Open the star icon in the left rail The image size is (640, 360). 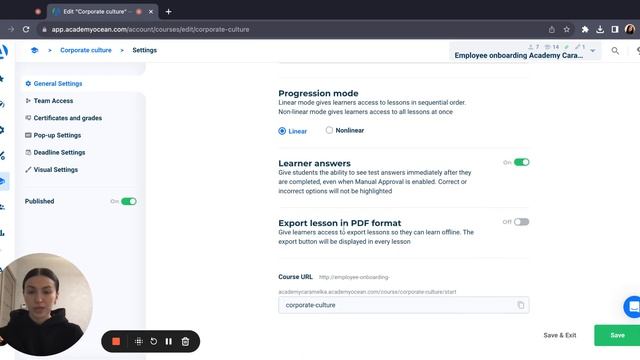click(2, 78)
